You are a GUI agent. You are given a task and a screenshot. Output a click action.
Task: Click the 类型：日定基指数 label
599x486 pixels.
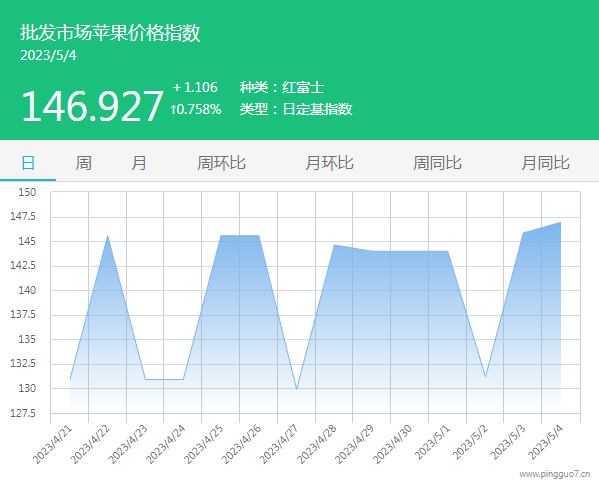click(296, 110)
